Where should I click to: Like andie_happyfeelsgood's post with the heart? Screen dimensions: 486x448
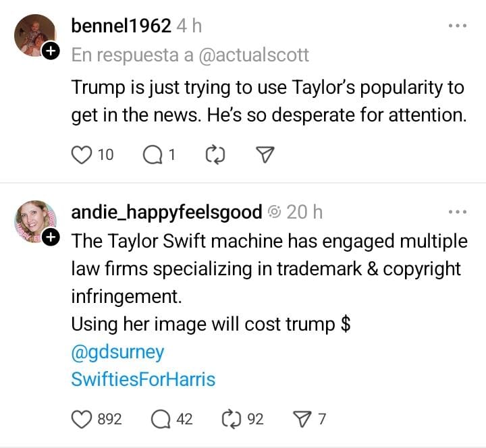coord(82,419)
